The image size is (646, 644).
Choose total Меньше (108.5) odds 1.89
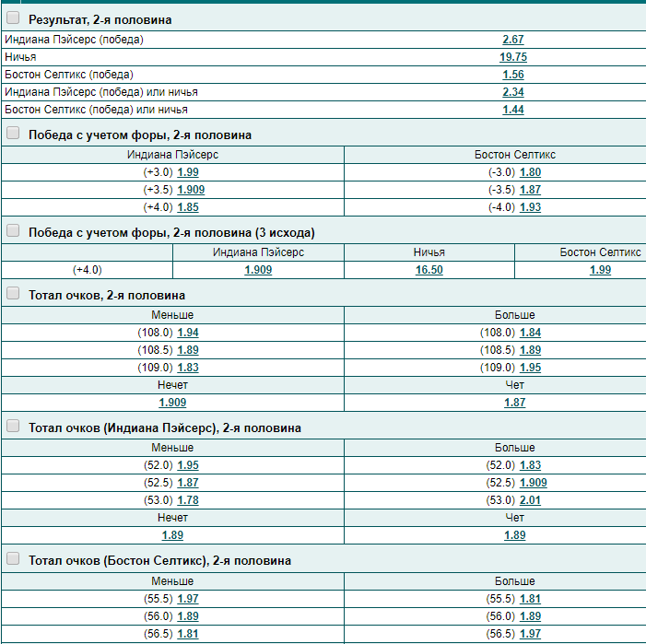pyautogui.click(x=188, y=350)
